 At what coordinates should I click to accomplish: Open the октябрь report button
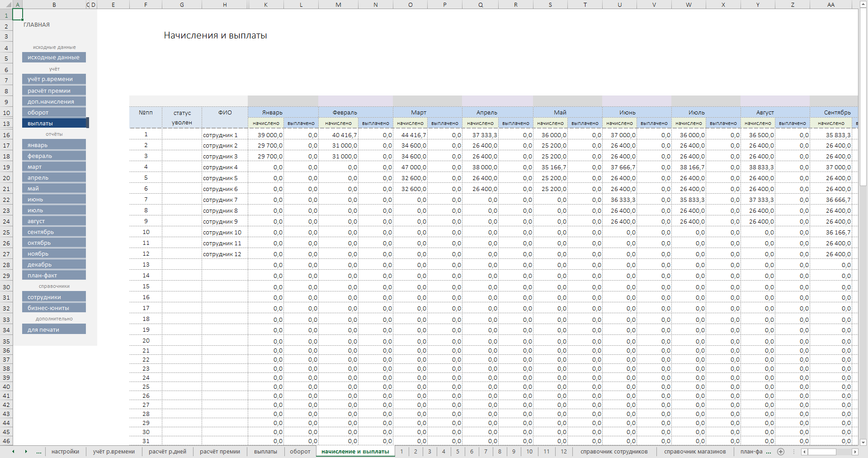click(54, 243)
